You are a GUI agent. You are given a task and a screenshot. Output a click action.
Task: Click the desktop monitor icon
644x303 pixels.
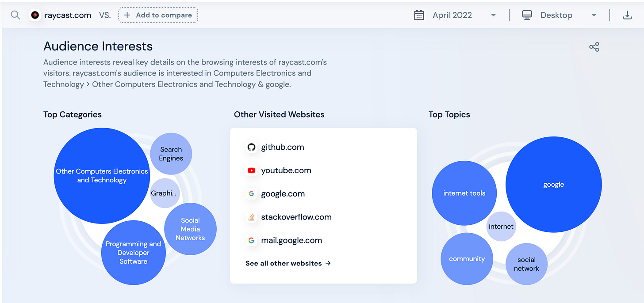click(x=527, y=15)
